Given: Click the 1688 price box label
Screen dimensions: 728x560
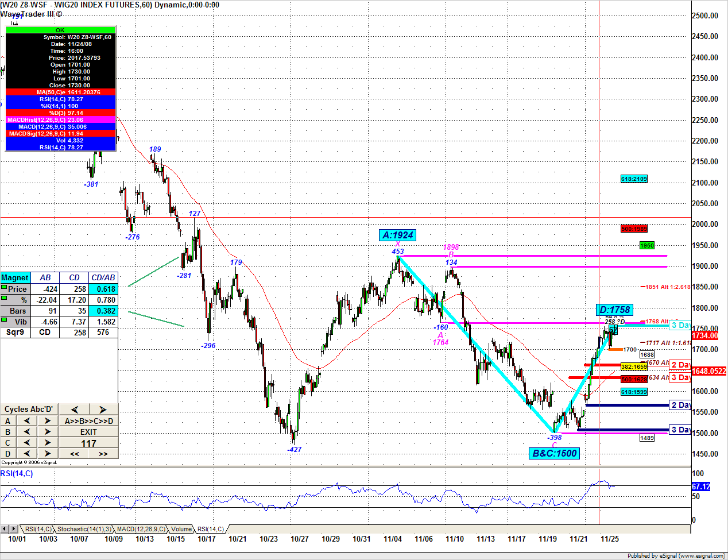Looking at the screenshot, I should pyautogui.click(x=647, y=354).
